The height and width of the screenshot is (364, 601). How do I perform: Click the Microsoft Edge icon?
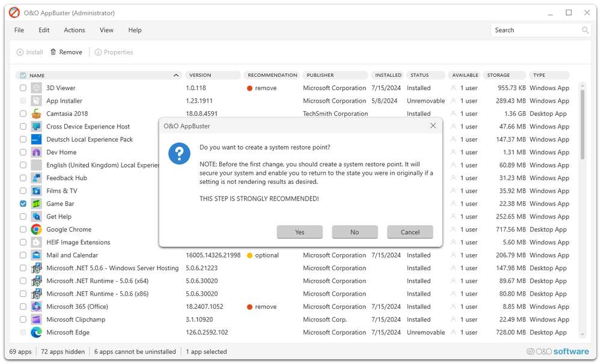pos(36,333)
